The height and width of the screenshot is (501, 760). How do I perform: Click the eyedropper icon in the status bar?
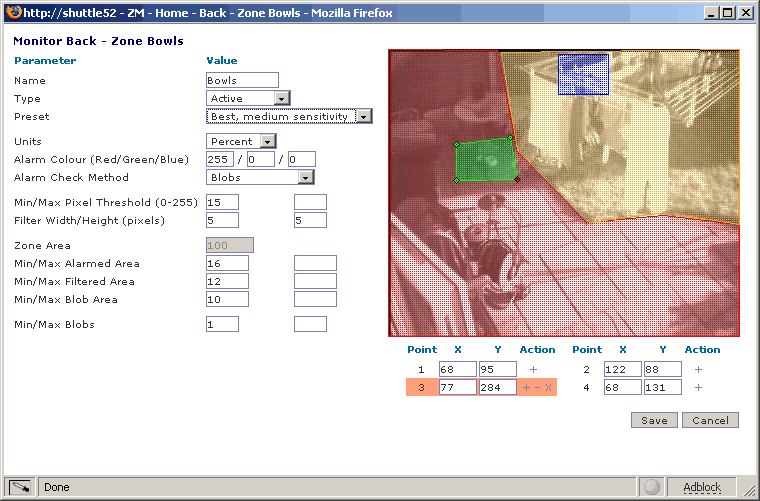[x=20, y=487]
